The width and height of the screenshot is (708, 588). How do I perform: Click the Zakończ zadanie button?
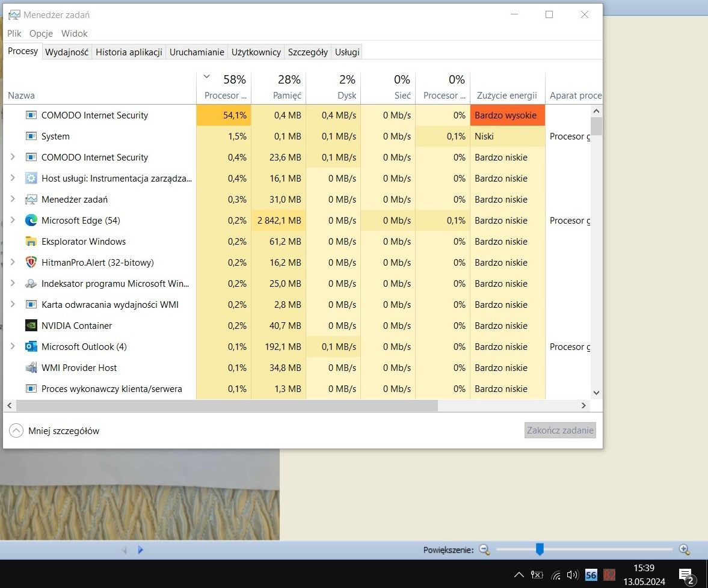(x=560, y=430)
